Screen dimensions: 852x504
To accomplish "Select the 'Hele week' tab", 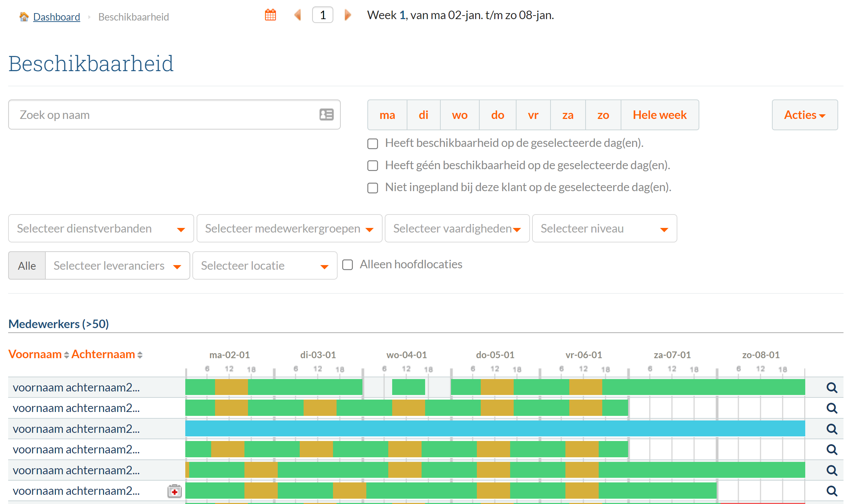I will tap(659, 115).
